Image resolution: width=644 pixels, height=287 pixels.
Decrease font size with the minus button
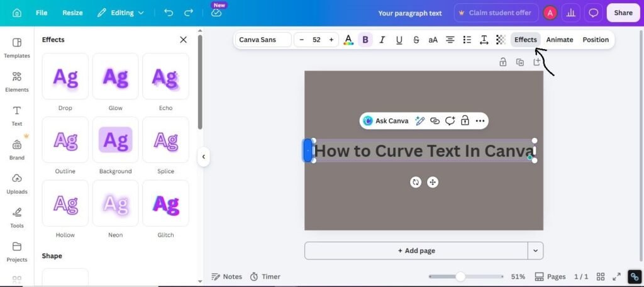coord(302,40)
